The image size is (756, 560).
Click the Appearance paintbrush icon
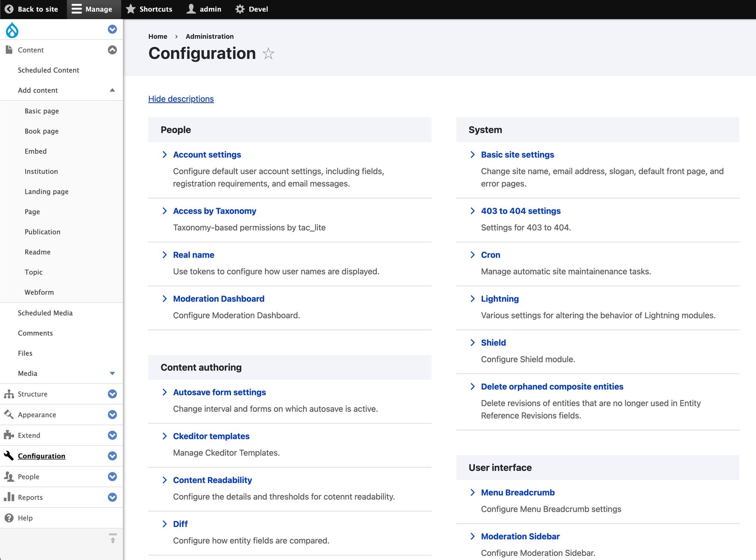[x=9, y=414]
